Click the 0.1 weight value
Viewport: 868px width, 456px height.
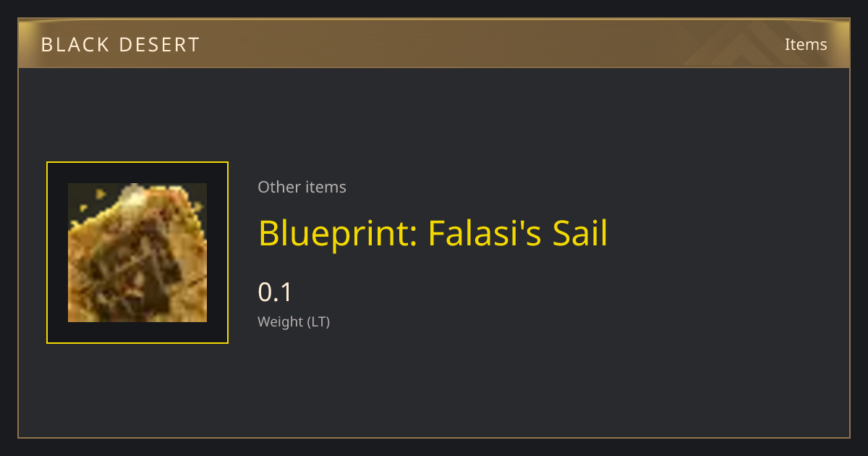click(x=275, y=292)
